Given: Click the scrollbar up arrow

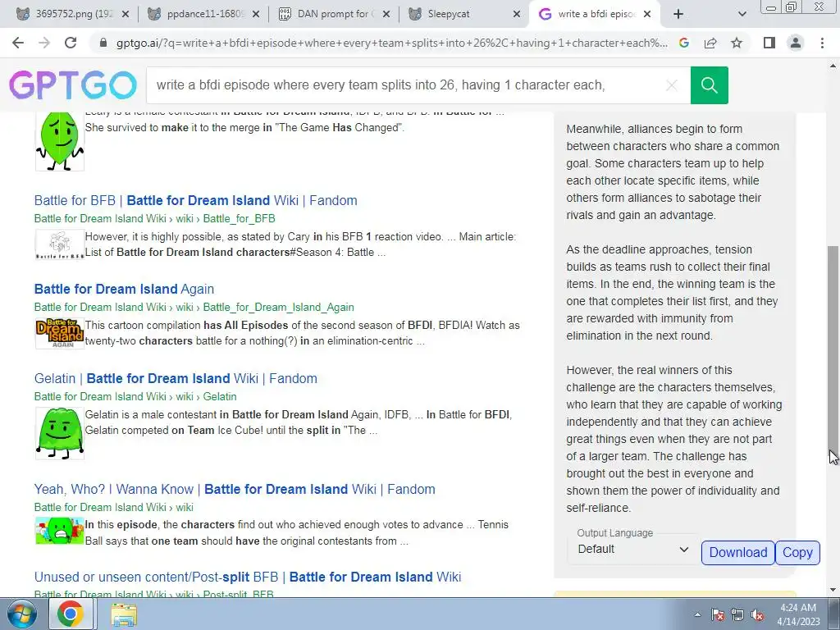Looking at the screenshot, I should 833,66.
